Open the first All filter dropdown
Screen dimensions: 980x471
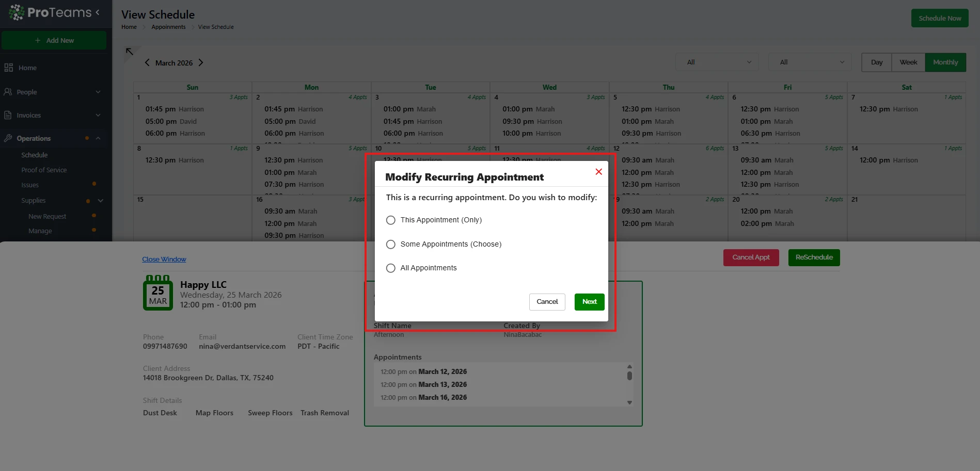[717, 62]
